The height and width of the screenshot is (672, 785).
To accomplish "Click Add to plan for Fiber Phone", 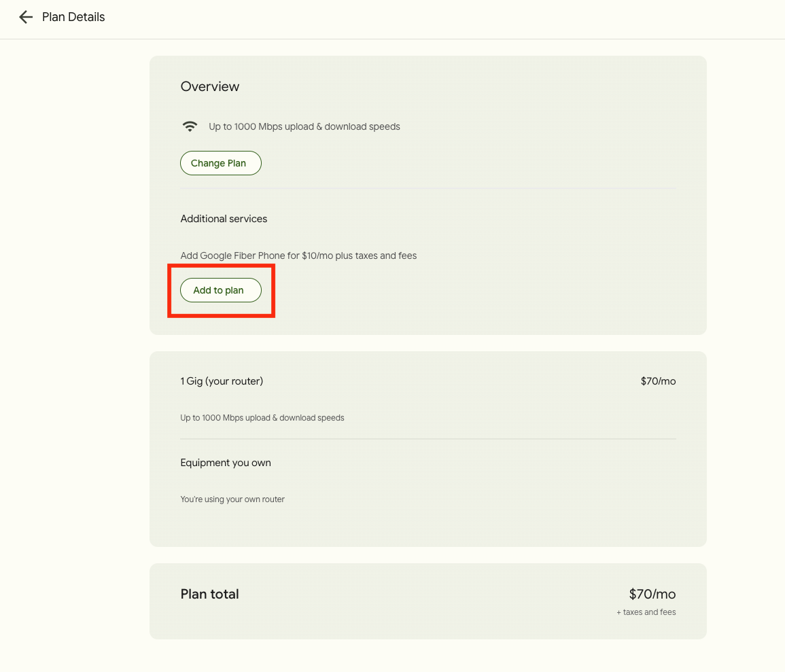I will [220, 290].
